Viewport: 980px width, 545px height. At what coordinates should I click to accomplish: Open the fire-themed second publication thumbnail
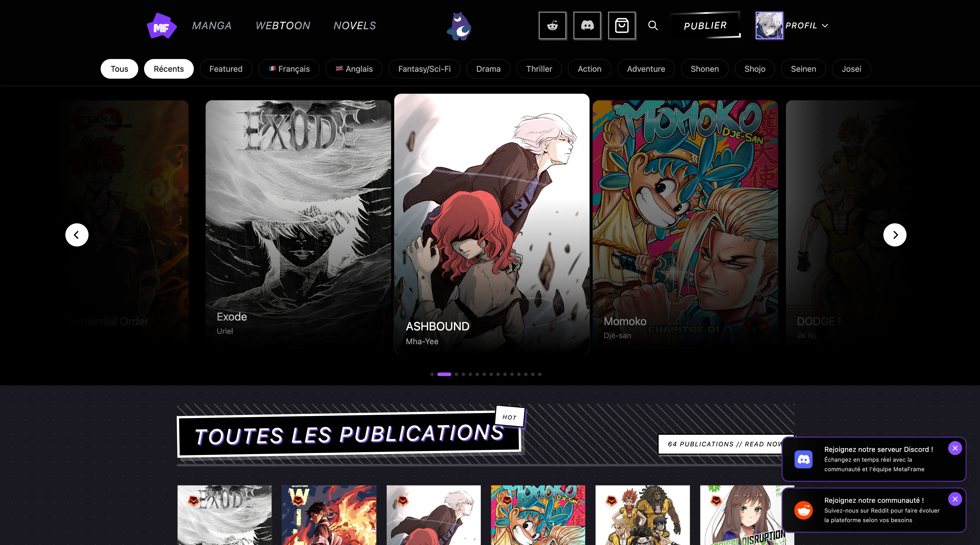(x=329, y=515)
